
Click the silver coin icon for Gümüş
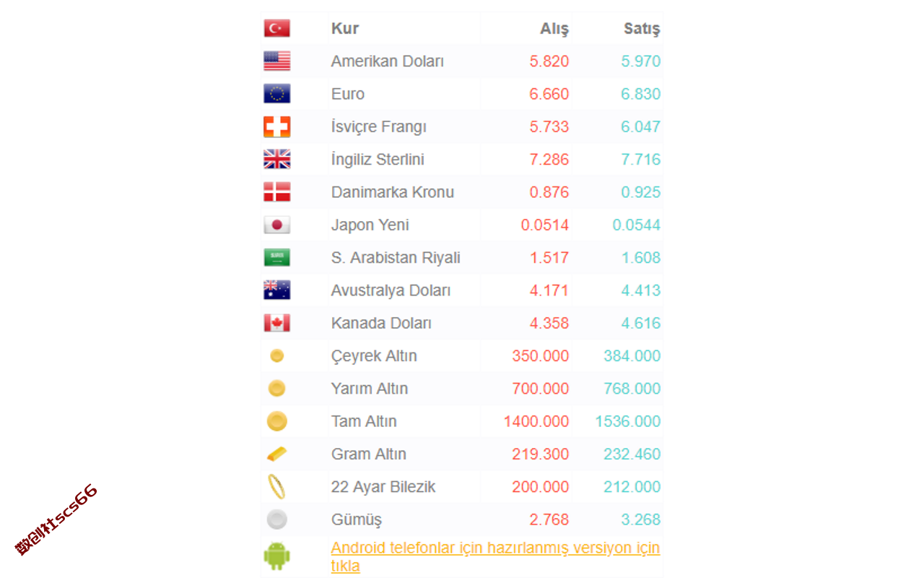(276, 519)
